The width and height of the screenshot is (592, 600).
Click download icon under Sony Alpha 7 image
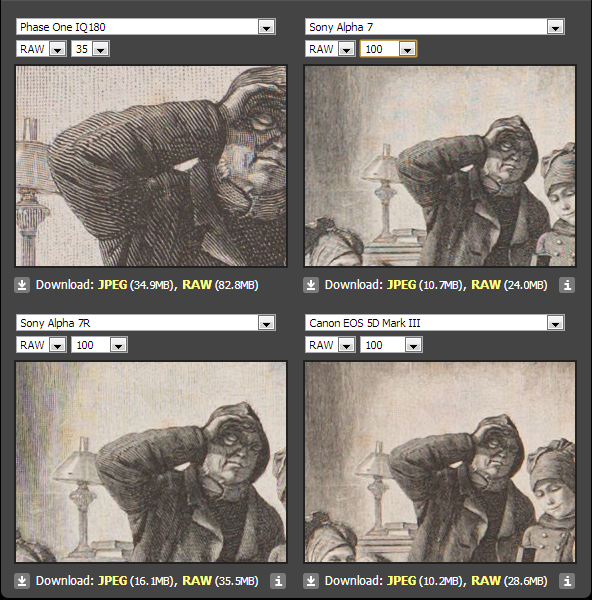tap(311, 285)
